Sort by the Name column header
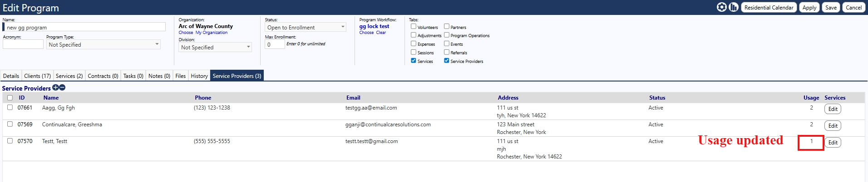868x182 pixels. (51, 98)
